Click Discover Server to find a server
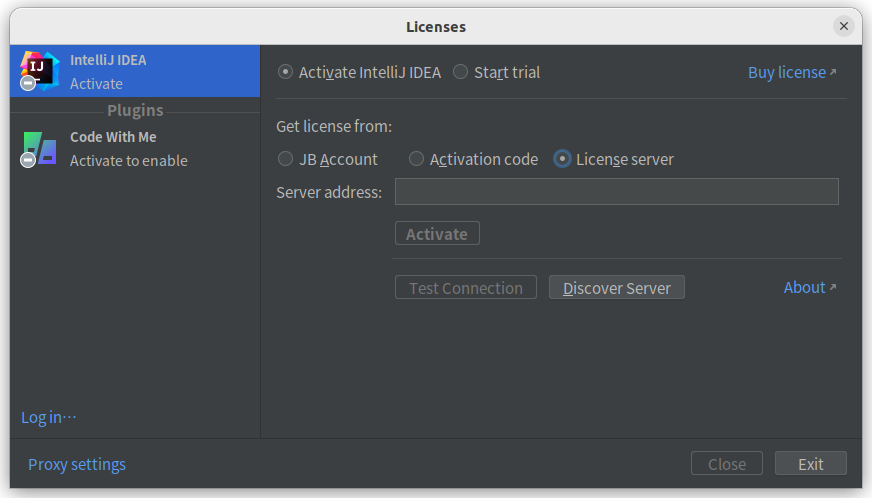Viewport: 872px width, 498px height. point(617,288)
